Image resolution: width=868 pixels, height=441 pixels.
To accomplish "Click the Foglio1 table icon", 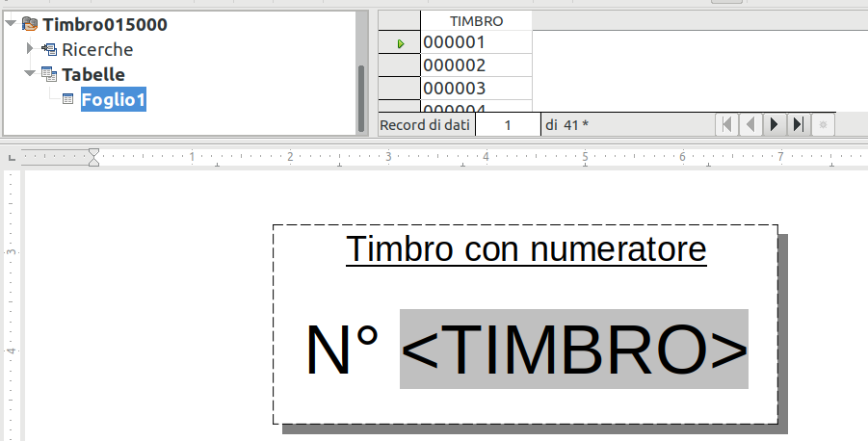I will (68, 99).
